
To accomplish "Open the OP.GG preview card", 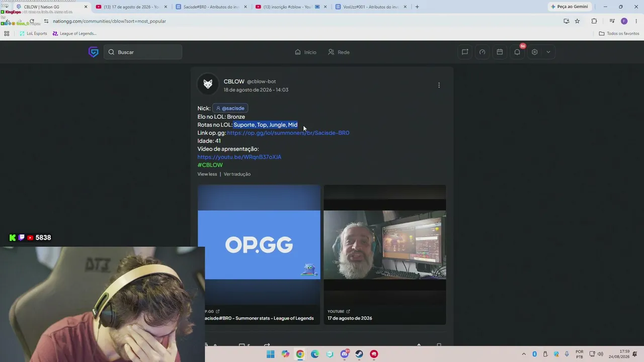I will (259, 254).
